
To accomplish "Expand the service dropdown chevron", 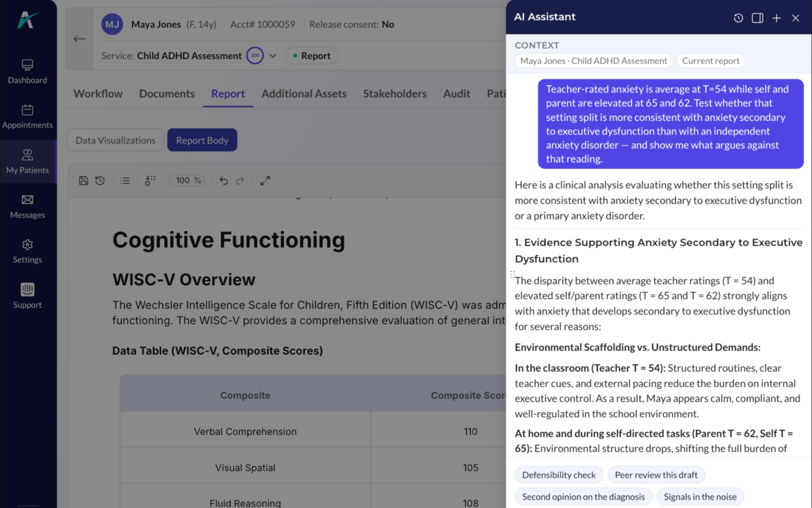I will (x=273, y=56).
